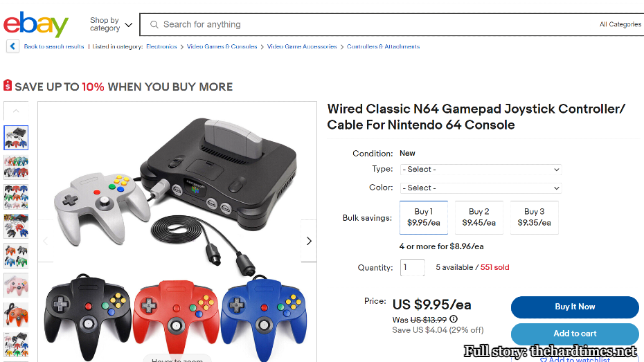Click the magnifier icon in the search bar
This screenshot has width=644, height=362.
click(154, 24)
